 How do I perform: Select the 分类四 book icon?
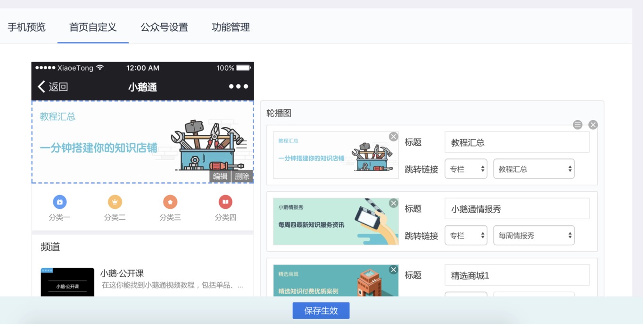pyautogui.click(x=225, y=202)
